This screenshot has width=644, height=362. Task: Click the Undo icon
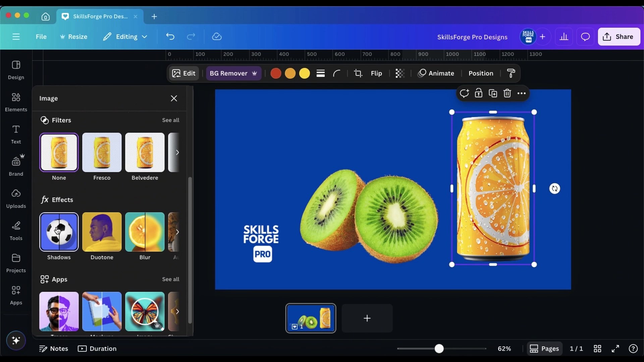170,37
